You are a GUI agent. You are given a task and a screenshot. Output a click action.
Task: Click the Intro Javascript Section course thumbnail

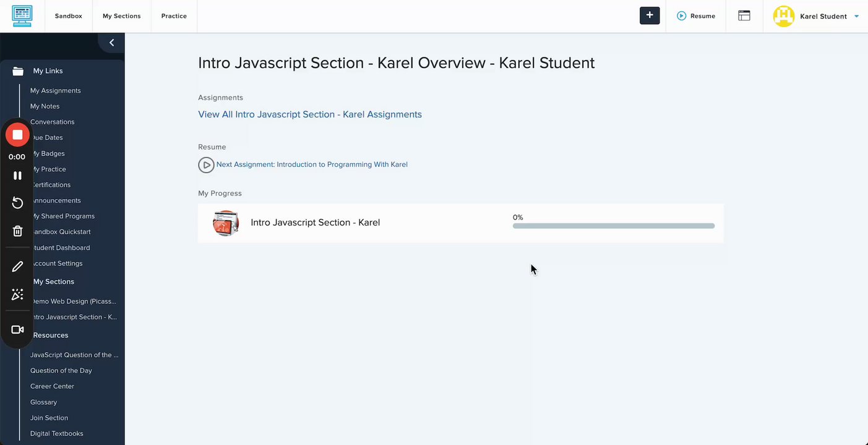pyautogui.click(x=226, y=223)
